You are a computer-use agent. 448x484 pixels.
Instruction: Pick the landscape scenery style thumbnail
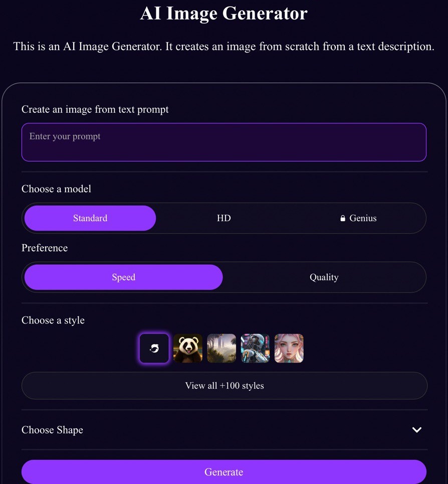pyautogui.click(x=221, y=348)
